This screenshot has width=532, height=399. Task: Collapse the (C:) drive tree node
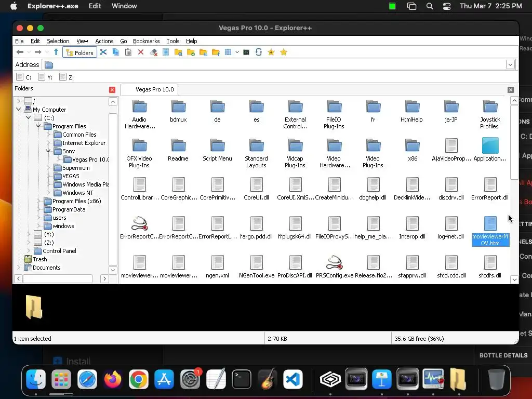[29, 118]
